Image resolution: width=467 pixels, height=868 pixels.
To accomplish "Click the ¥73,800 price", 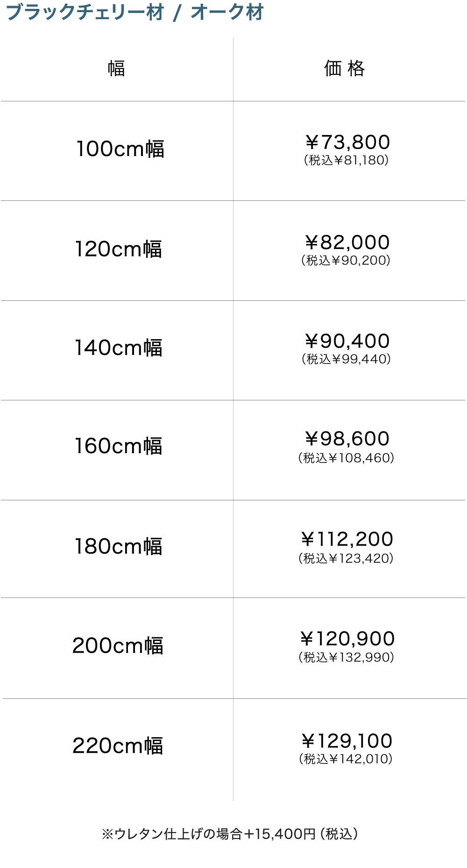I will point(347,142).
